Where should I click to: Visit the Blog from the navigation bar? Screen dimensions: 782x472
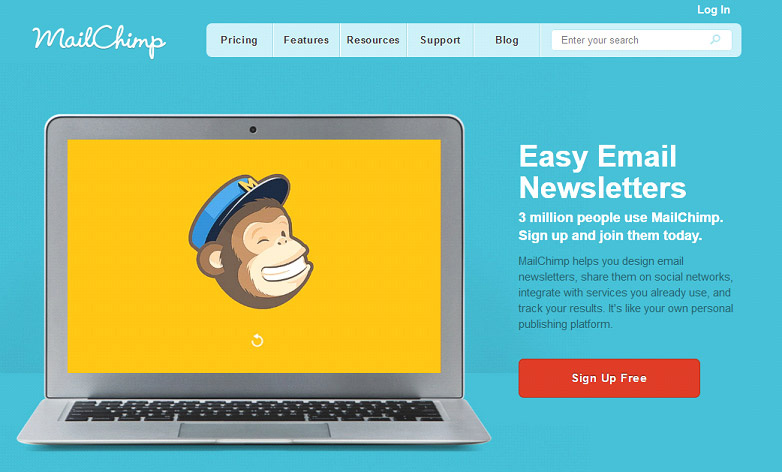507,40
